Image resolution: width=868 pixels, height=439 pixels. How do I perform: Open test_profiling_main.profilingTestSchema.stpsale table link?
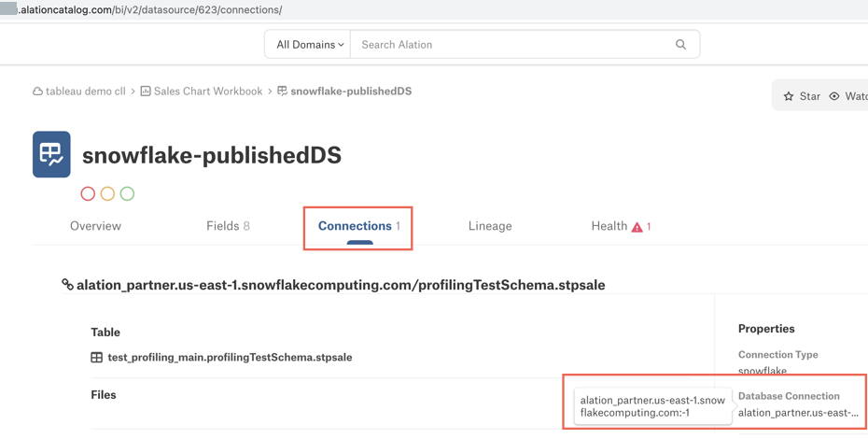coord(230,357)
